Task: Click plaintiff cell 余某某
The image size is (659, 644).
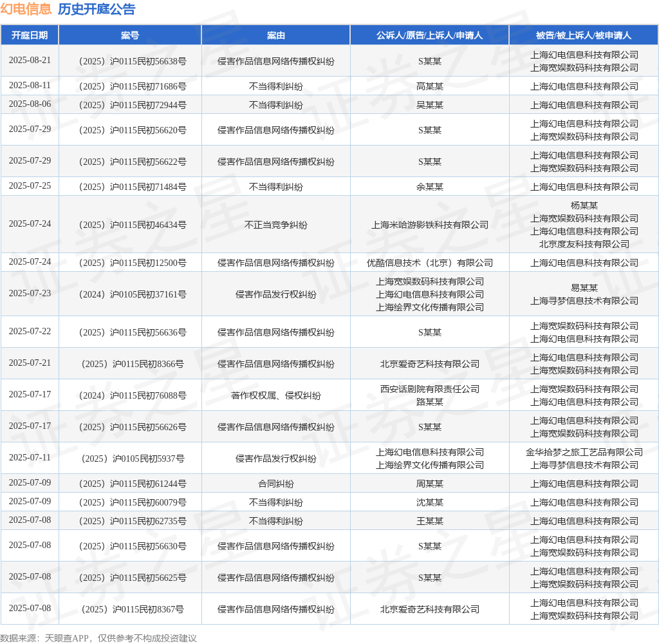Action: pyautogui.click(x=429, y=187)
